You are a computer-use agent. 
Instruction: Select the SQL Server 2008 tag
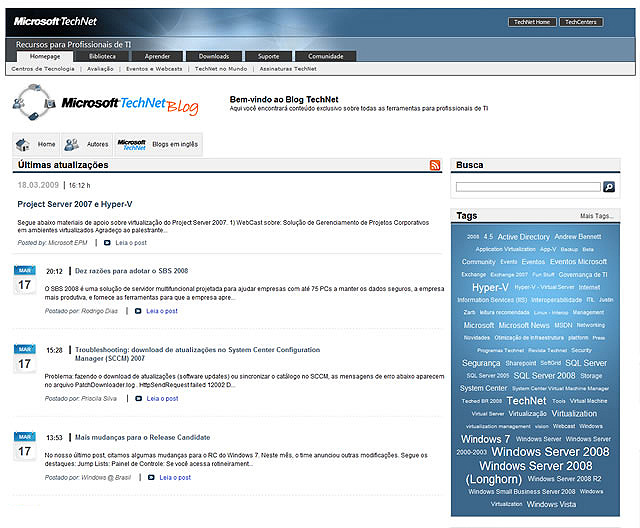click(x=544, y=375)
